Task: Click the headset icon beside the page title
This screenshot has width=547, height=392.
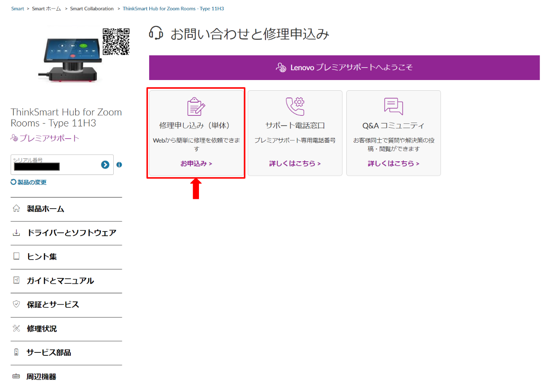Action: tap(156, 33)
